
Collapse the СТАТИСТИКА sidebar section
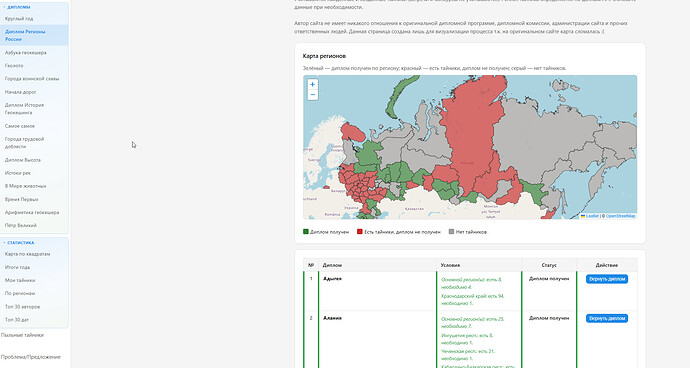19,243
